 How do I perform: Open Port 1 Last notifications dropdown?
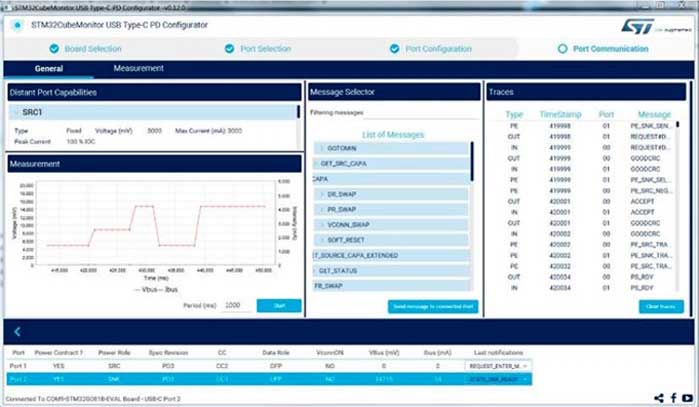[525, 367]
